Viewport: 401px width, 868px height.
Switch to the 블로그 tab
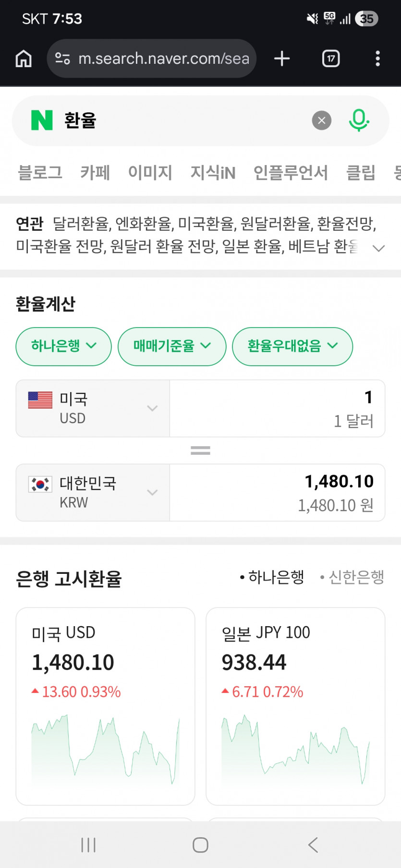coord(40,173)
